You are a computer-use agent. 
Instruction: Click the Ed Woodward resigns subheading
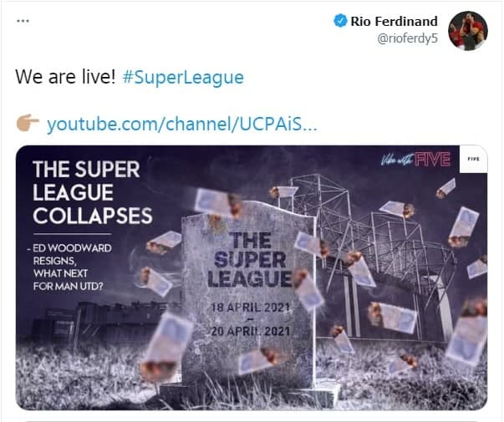69,267
